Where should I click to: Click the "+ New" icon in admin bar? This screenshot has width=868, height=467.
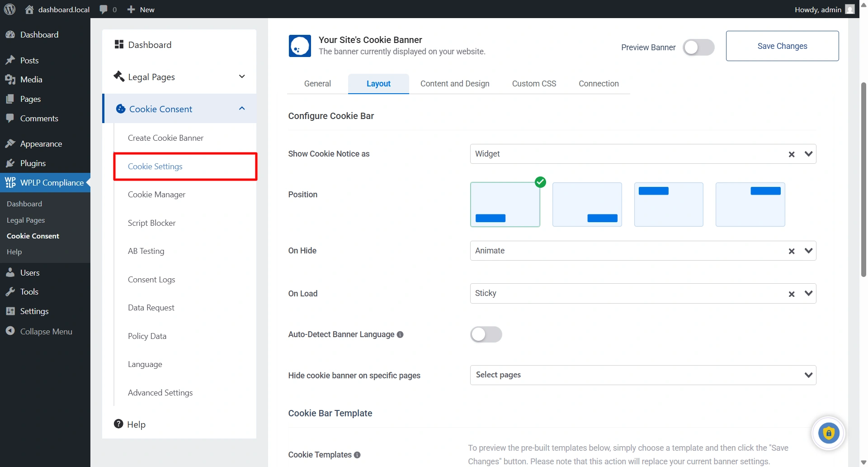131,9
